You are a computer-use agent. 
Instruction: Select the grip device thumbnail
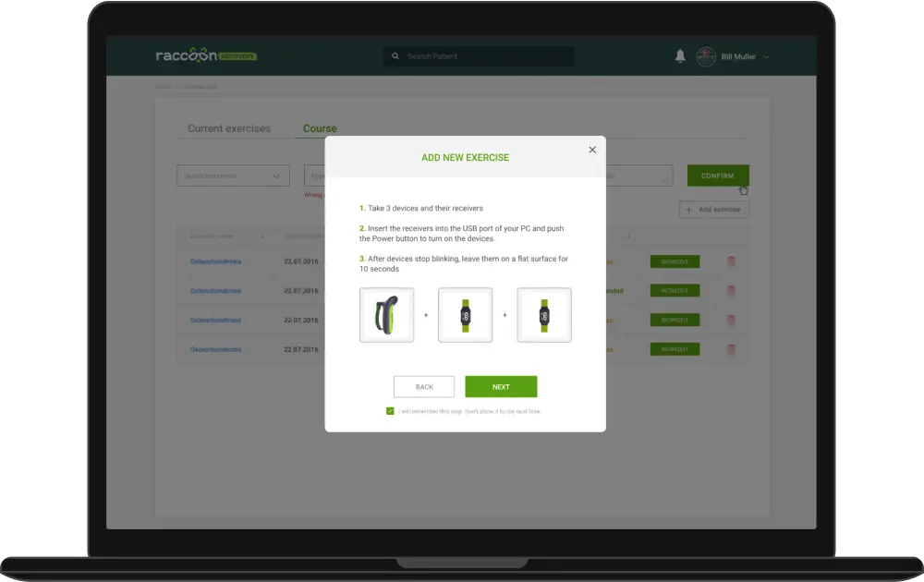(x=386, y=315)
